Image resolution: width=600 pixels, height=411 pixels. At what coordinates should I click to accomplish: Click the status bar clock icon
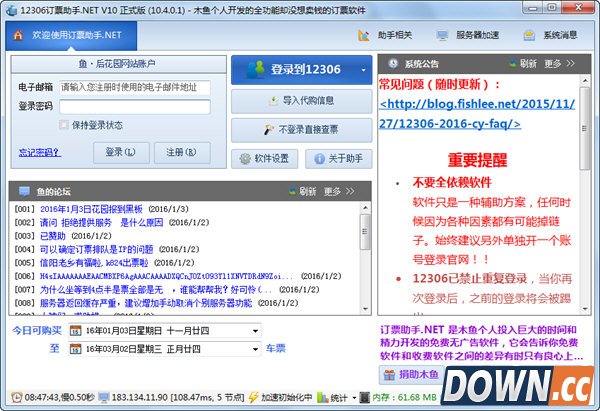16,397
